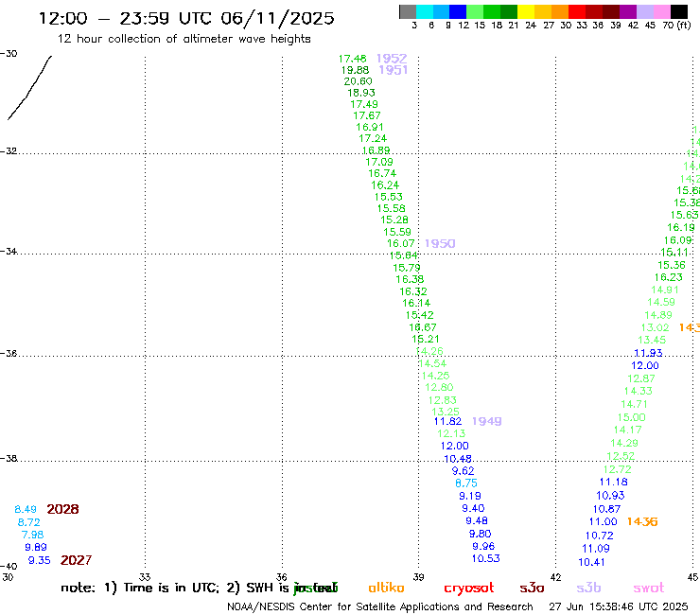
Task: Click the 'NOAA/NESDIS Center for Satellite Applications' footer
Action: click(342, 606)
